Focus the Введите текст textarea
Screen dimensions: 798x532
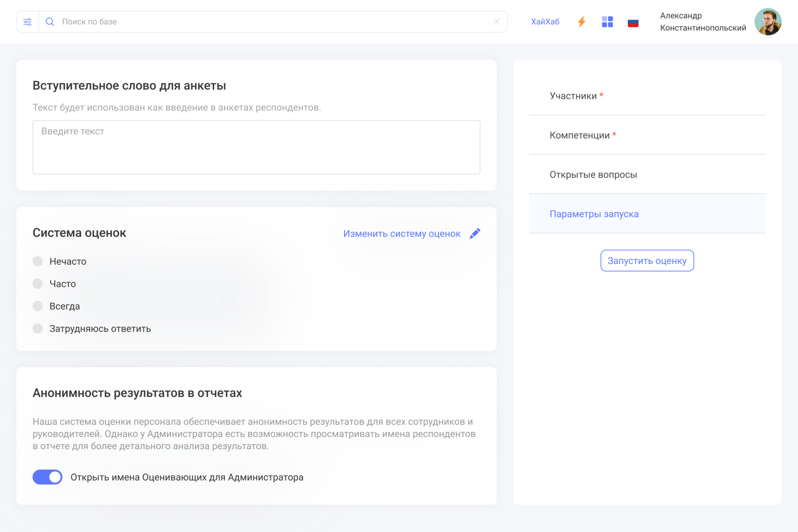[x=256, y=147]
